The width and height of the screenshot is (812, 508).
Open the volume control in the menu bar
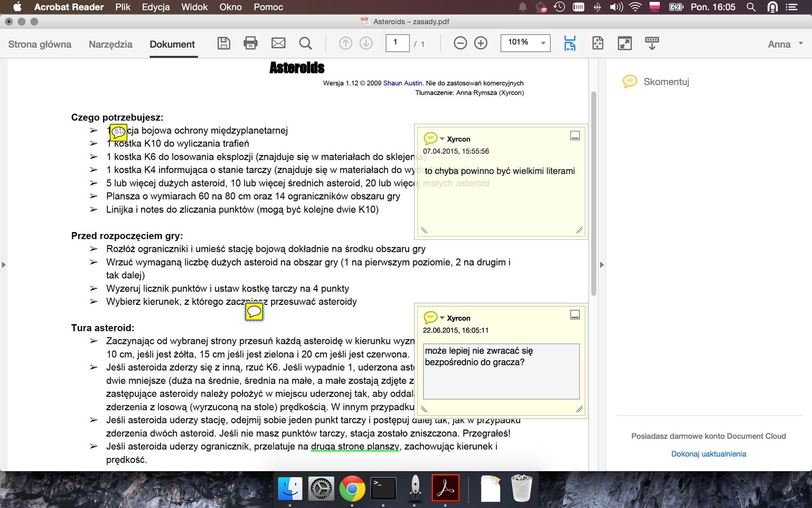coord(616,7)
